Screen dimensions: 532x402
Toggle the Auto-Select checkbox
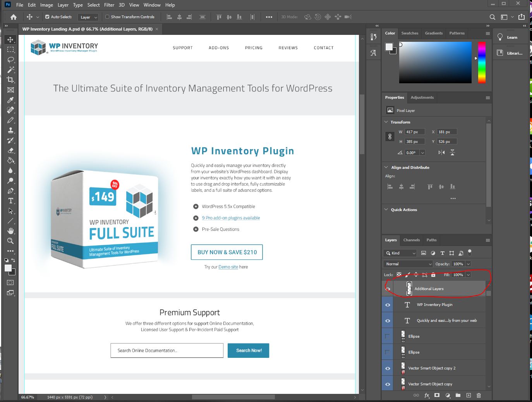tap(47, 17)
